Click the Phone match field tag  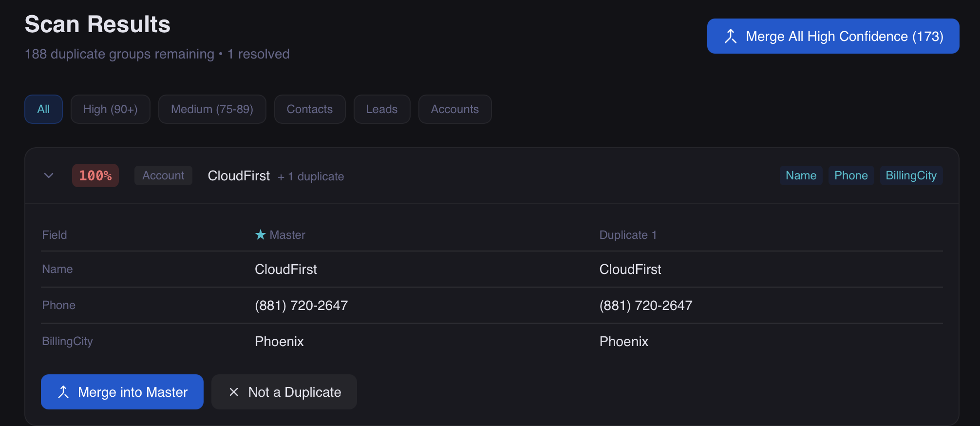click(x=851, y=175)
